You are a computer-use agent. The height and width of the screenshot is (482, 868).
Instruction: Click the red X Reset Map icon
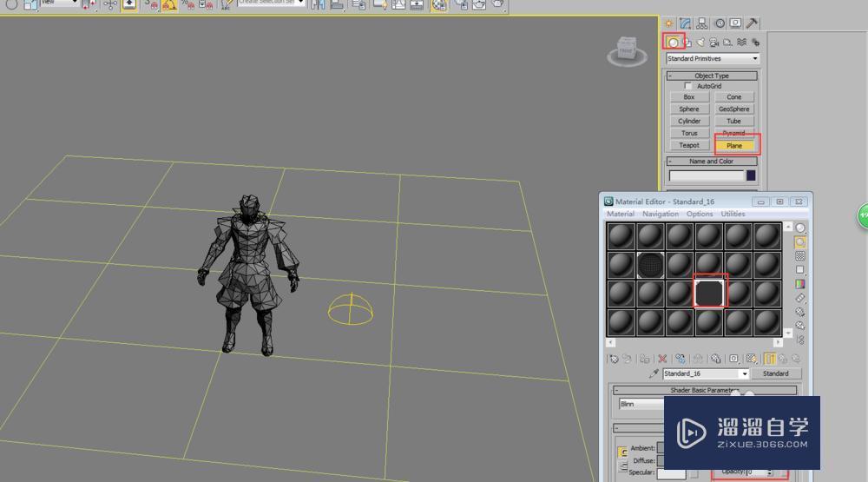click(662, 359)
